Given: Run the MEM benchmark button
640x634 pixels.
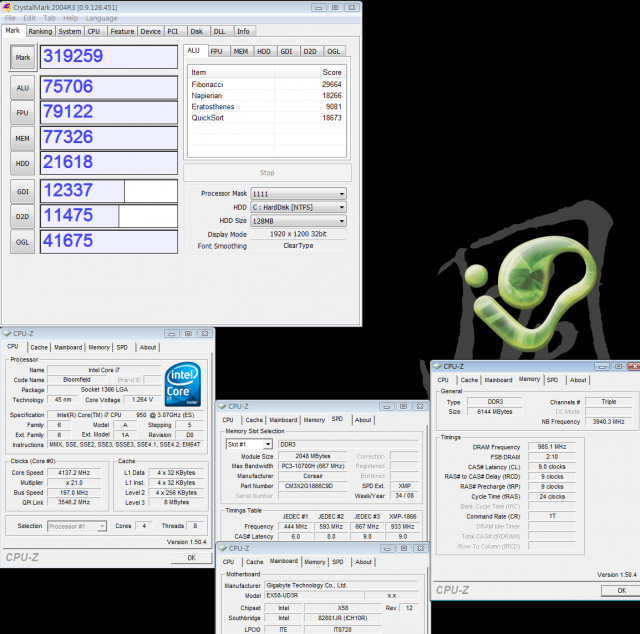Looking at the screenshot, I should [x=23, y=138].
